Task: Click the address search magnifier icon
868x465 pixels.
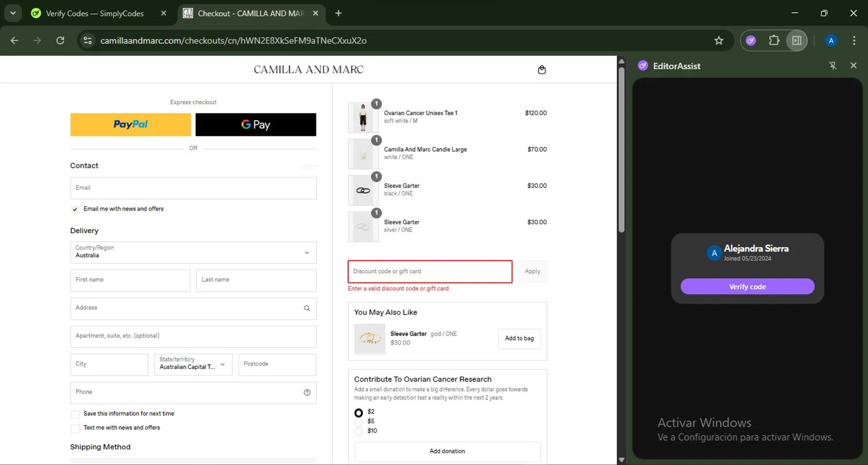Action: tap(307, 308)
